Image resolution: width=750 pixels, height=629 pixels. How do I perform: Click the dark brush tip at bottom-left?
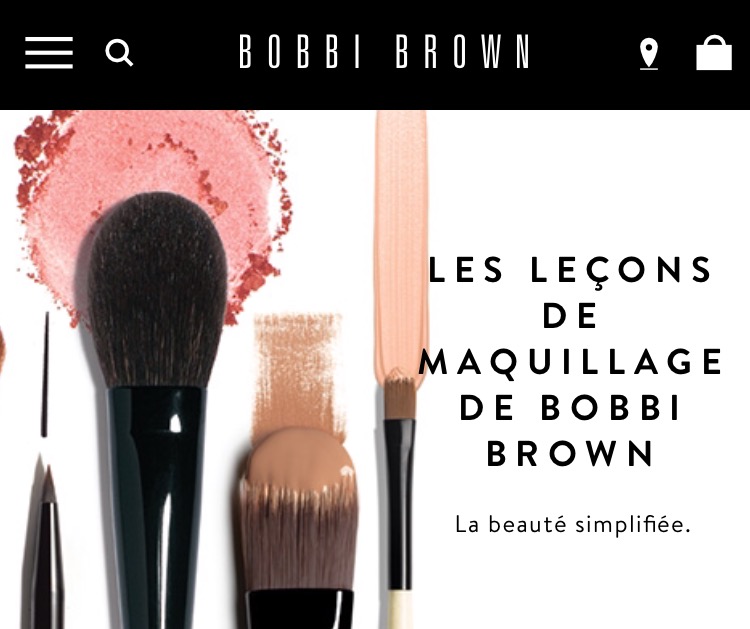coord(45,545)
